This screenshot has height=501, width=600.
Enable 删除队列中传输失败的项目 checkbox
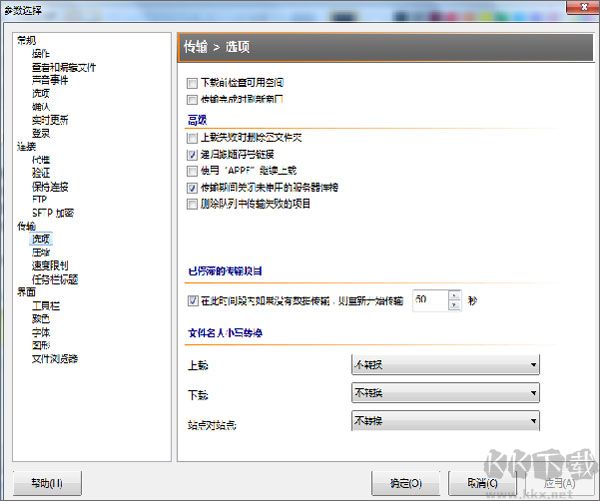192,204
